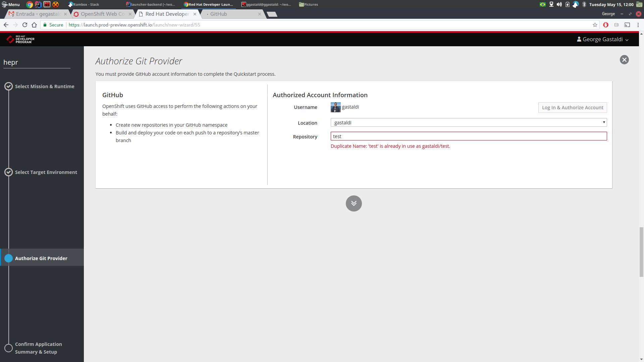The width and height of the screenshot is (644, 362).
Task: Click the Red Hat Developer Program logo
Action: [20, 39]
